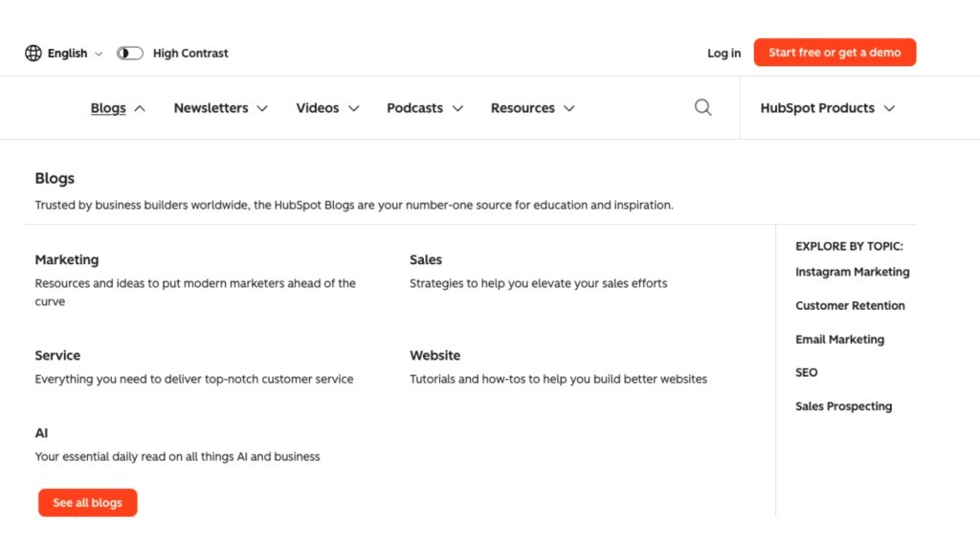The width and height of the screenshot is (980, 551).
Task: Open the search magnifier
Action: tap(702, 107)
